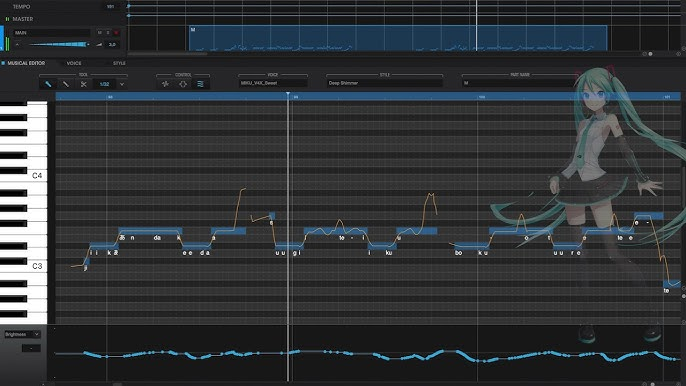Image resolution: width=686 pixels, height=386 pixels.
Task: Click the MAIN track name field
Action: click(52, 33)
